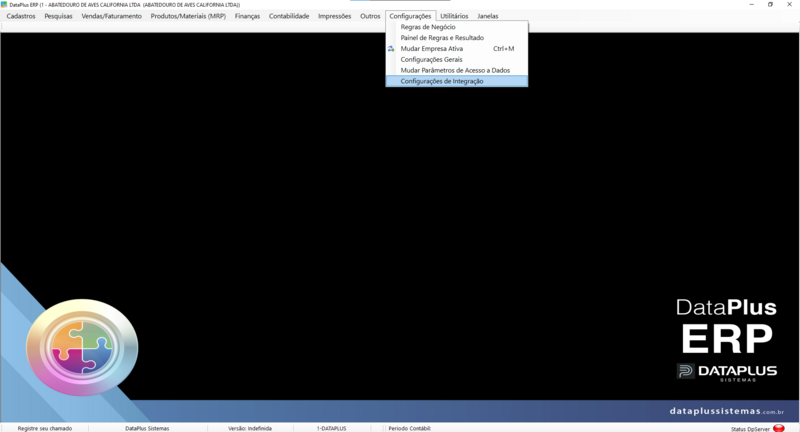Choose Mudar Parâmetros de Acesso a Dados
Screen dimensions: 800x432
coord(457,70)
